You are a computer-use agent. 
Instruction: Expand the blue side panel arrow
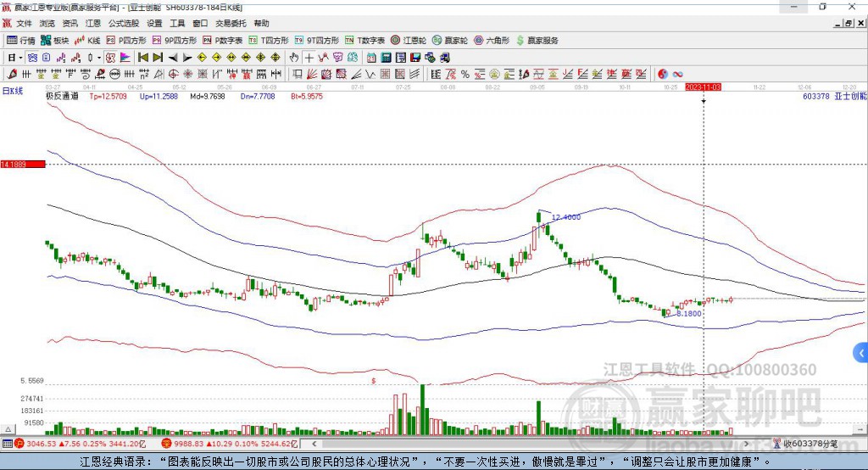pos(861,353)
